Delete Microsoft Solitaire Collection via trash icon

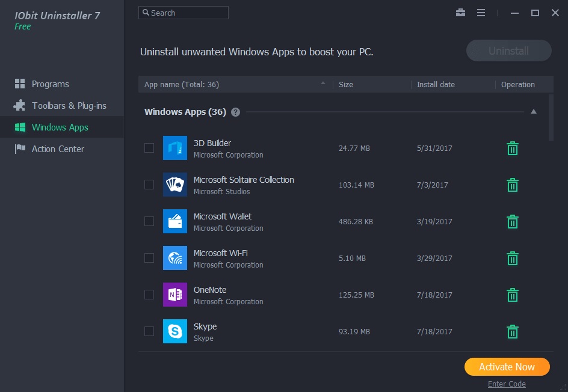(512, 185)
